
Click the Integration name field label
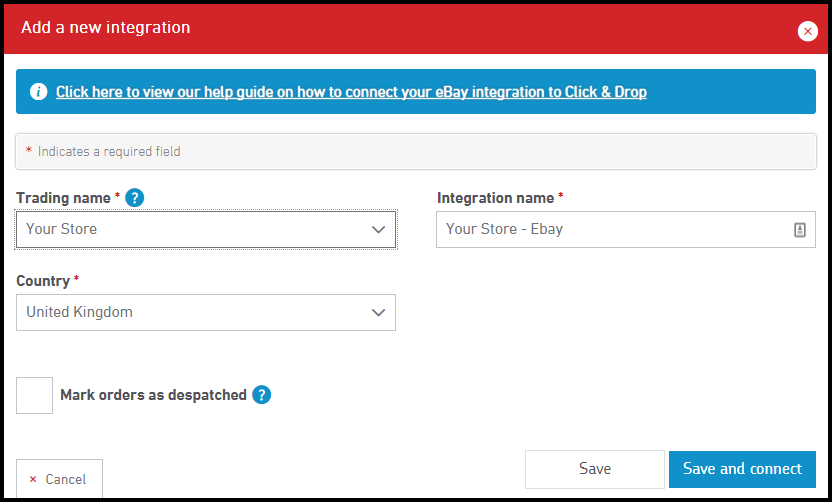click(x=495, y=198)
